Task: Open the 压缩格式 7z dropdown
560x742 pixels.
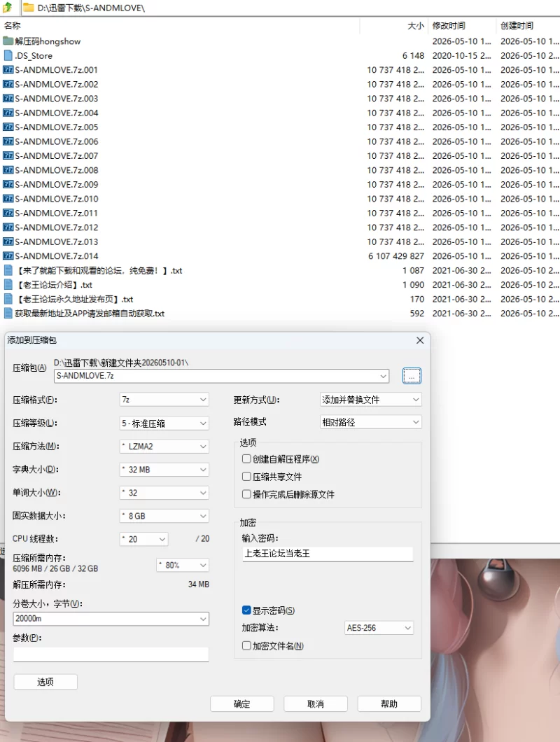Action: coord(164,400)
